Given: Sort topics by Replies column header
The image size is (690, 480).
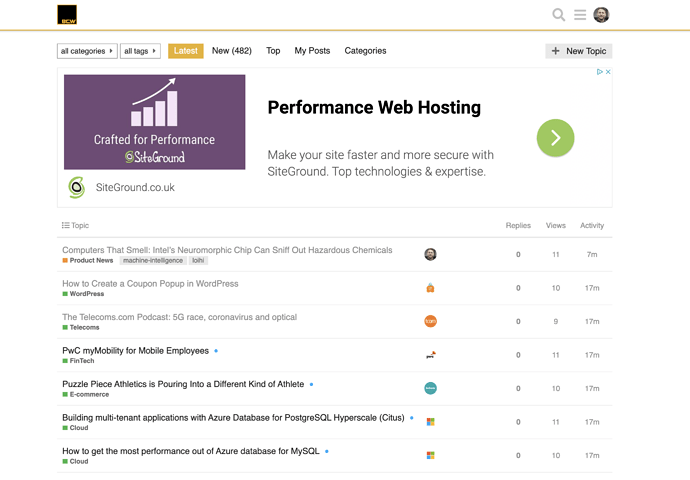Looking at the screenshot, I should (518, 225).
